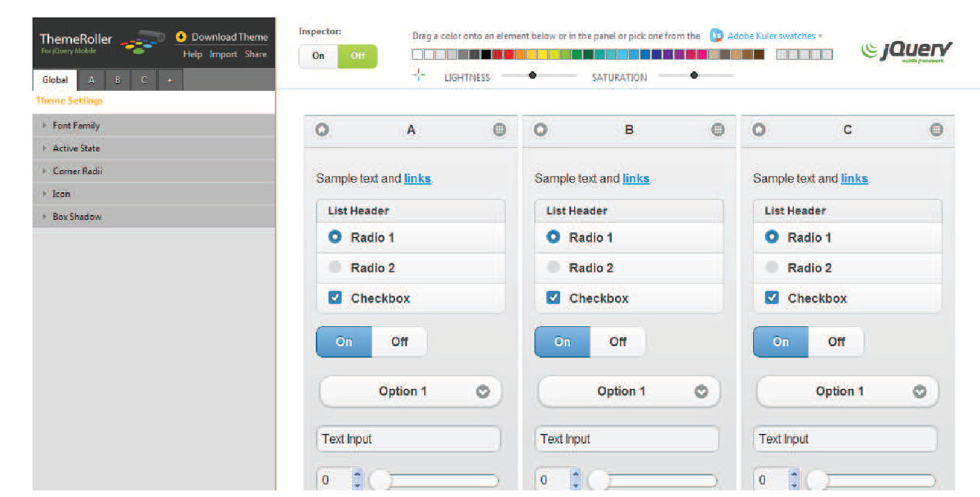Screen dimensions: 980x497
Task: Uncheck the Checkbox in swatch B
Action: coord(553,298)
